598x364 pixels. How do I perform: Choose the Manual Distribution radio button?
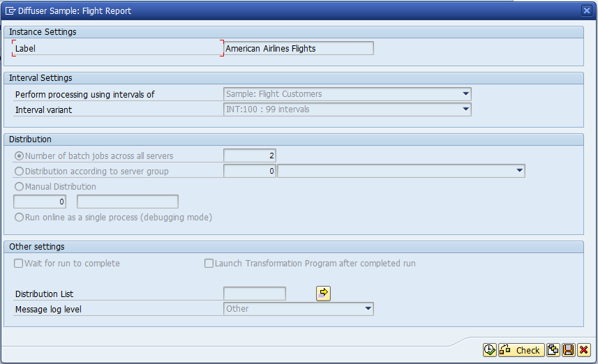20,187
